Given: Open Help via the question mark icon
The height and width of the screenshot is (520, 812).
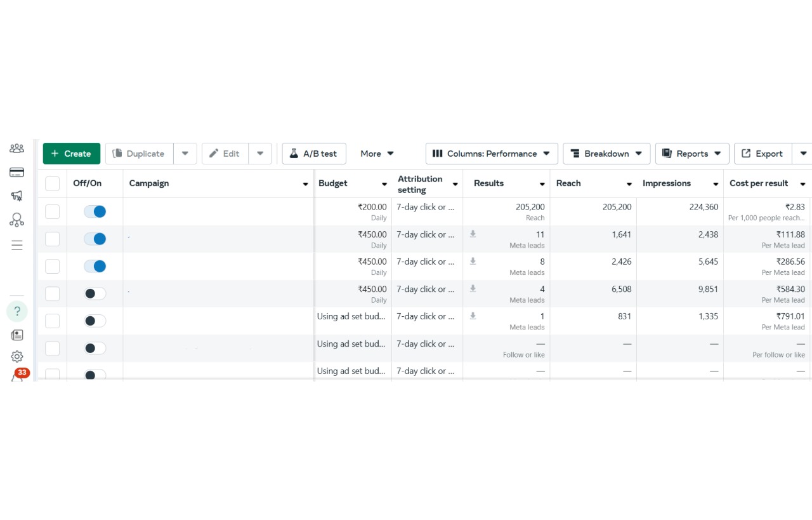Looking at the screenshot, I should coord(17,311).
